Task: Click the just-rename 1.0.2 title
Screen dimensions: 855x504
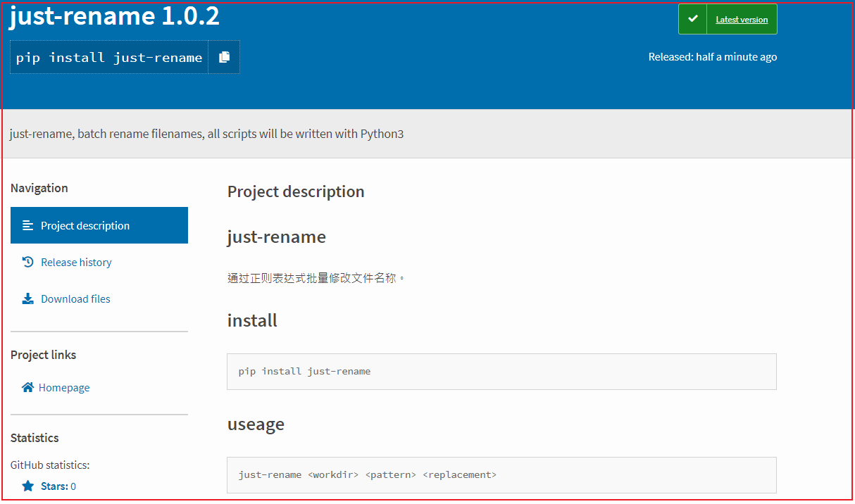Action: coord(115,16)
